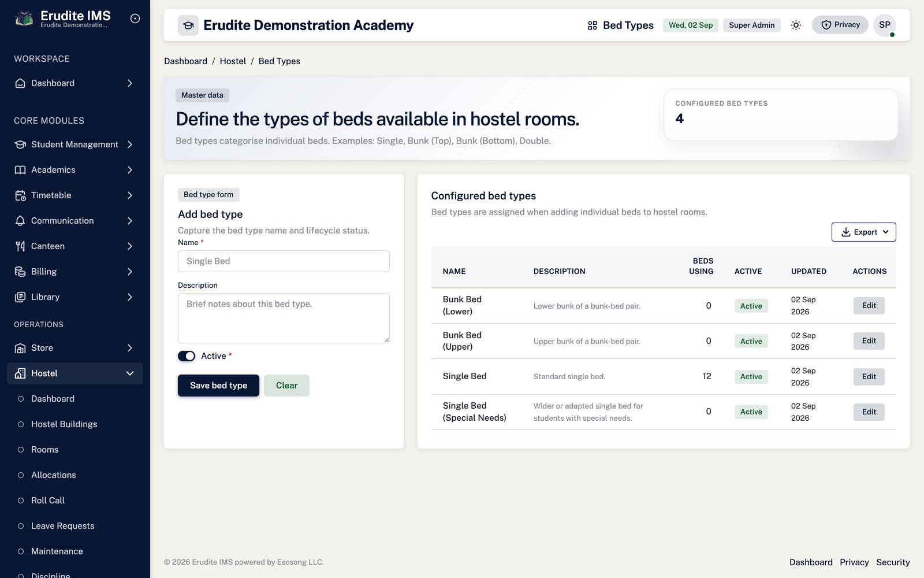Edit the Bunk Bed (Upper) row
The height and width of the screenshot is (578, 924).
coord(869,341)
